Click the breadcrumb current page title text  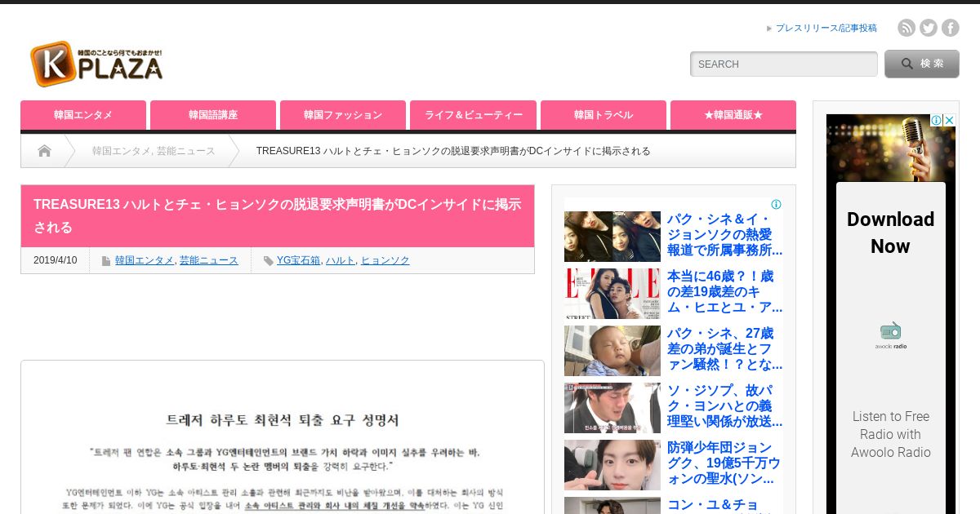pyautogui.click(x=453, y=151)
